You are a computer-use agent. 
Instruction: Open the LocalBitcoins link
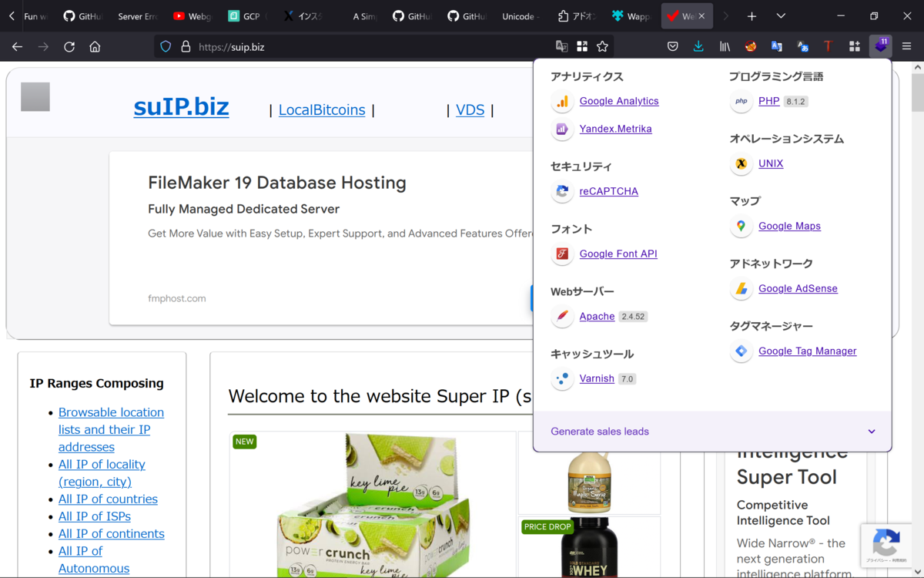(322, 109)
